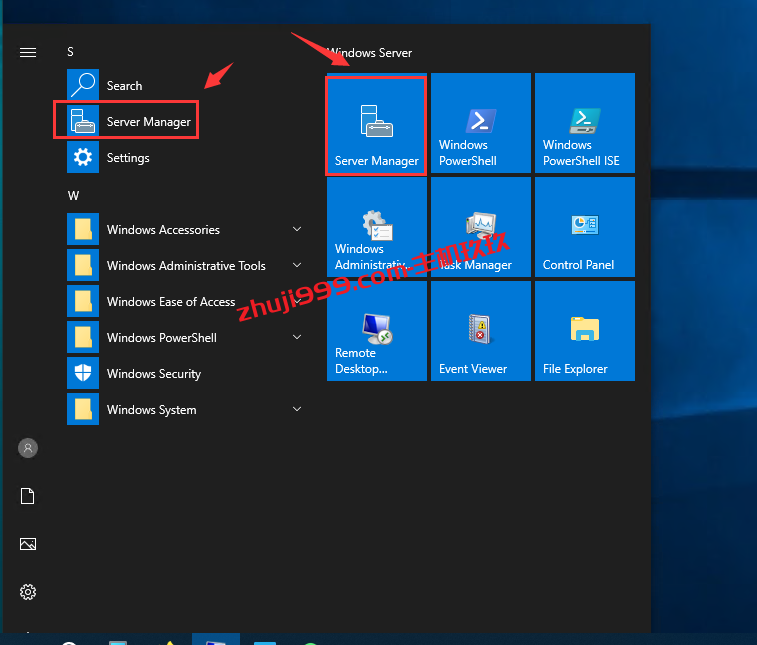Expand the Windows System chevron
Screen dimensions: 757x645
click(x=297, y=409)
